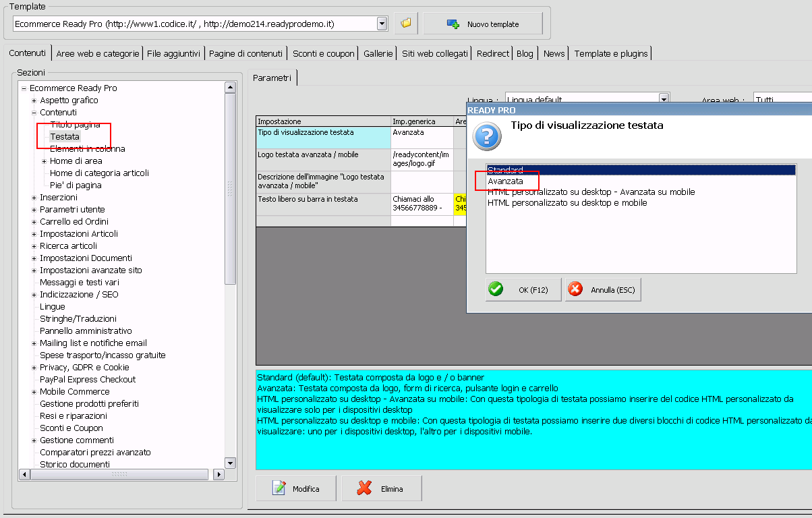Expand the Aspetto grafico tree node
The width and height of the screenshot is (812, 518).
tap(34, 100)
